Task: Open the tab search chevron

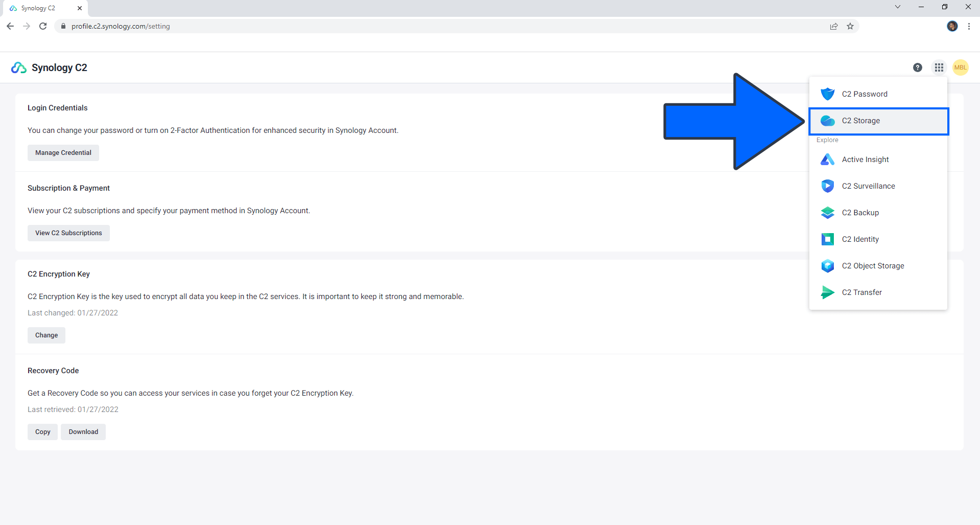Action: tap(898, 7)
